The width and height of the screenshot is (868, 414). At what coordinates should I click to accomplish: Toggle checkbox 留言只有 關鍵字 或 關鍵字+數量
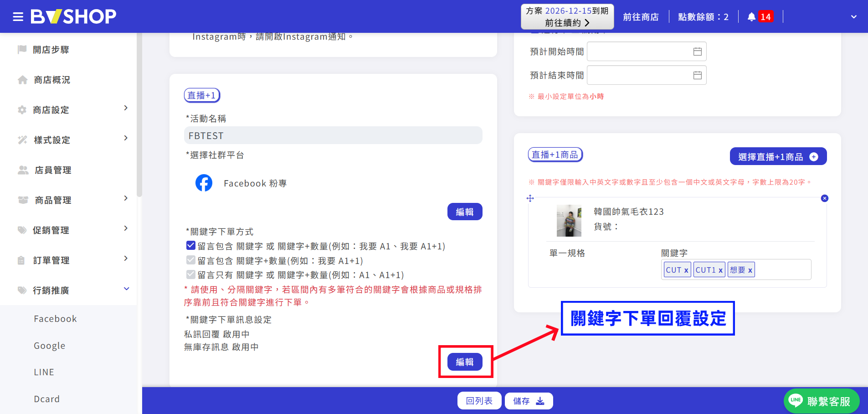[191, 274]
